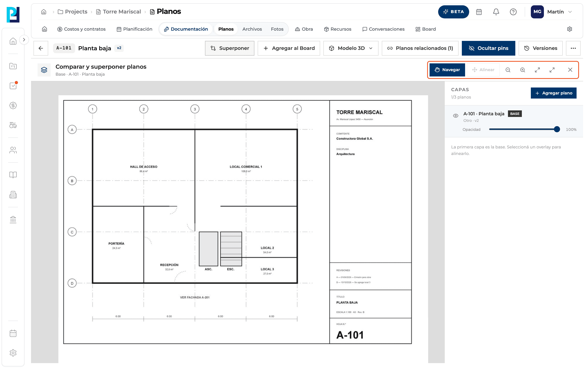This screenshot has width=588, height=368.
Task: Open the Versiones history
Action: (x=540, y=48)
